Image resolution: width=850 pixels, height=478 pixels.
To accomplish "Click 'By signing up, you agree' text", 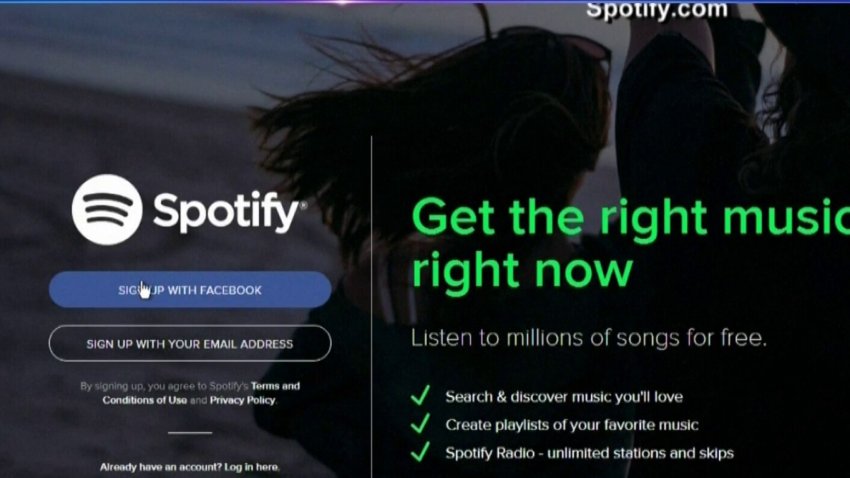I will pyautogui.click(x=165, y=386).
